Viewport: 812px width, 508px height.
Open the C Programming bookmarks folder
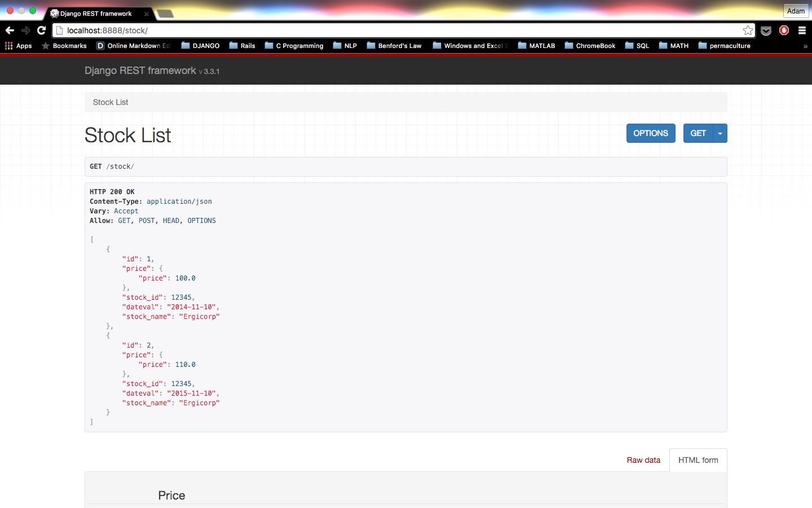click(294, 46)
